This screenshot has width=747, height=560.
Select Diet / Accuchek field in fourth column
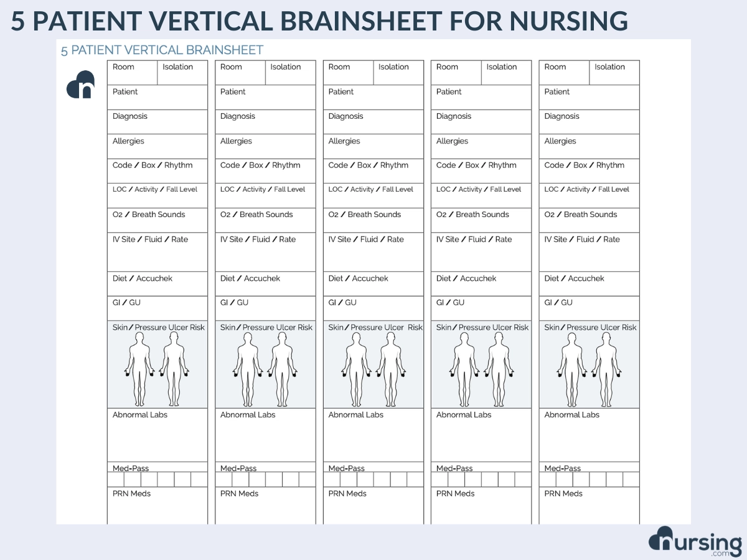[481, 284]
